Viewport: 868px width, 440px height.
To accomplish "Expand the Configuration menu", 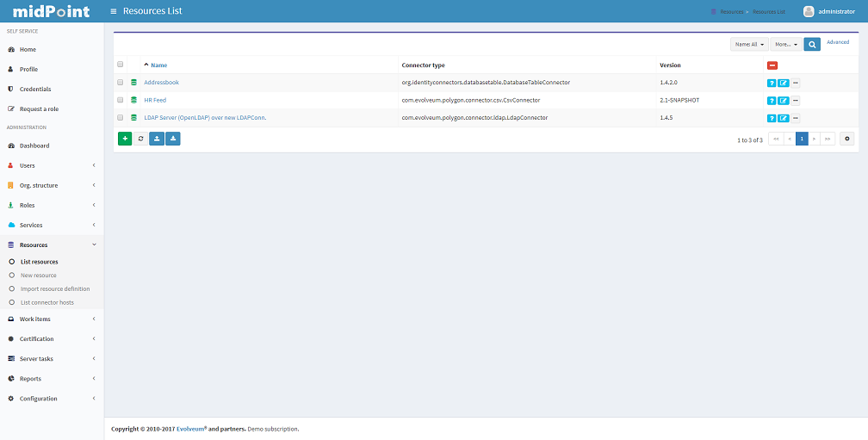I will (52, 399).
